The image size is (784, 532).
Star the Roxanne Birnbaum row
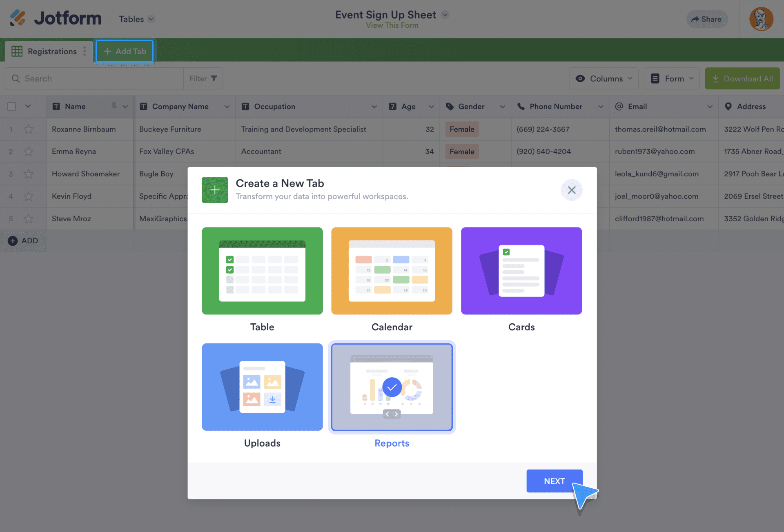click(28, 129)
